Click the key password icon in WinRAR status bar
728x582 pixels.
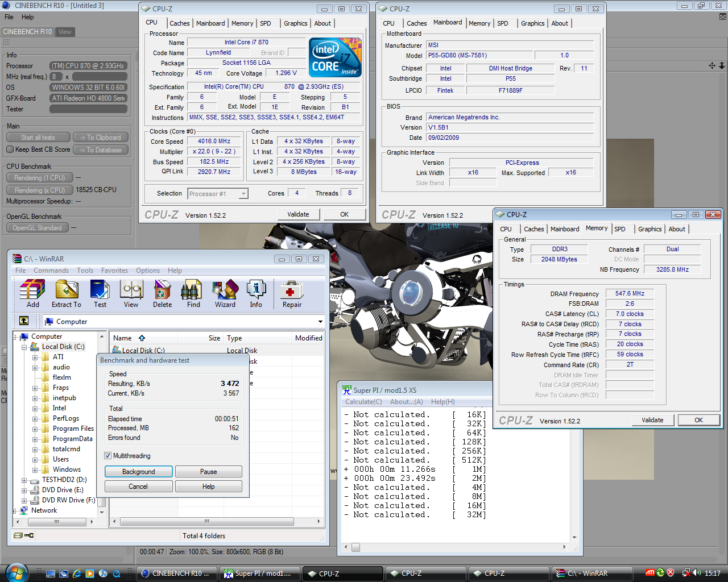tap(29, 535)
